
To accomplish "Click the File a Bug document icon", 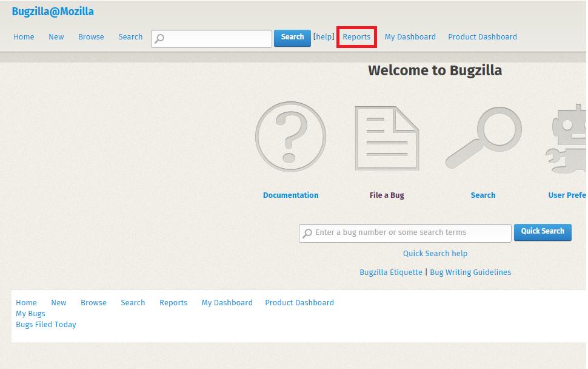I will click(386, 136).
